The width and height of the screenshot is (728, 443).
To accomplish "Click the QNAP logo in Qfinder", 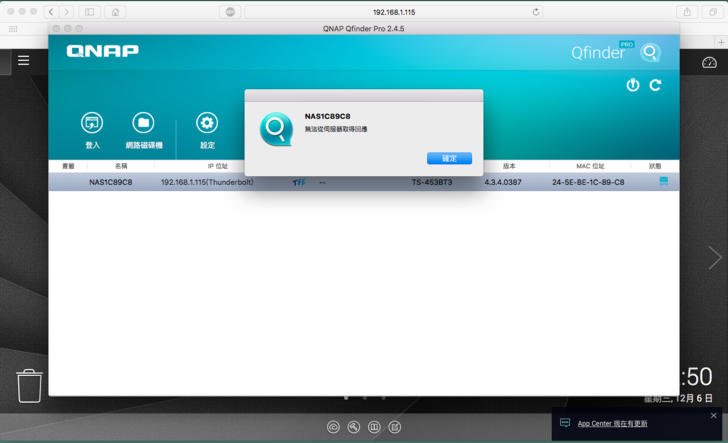I will click(103, 51).
